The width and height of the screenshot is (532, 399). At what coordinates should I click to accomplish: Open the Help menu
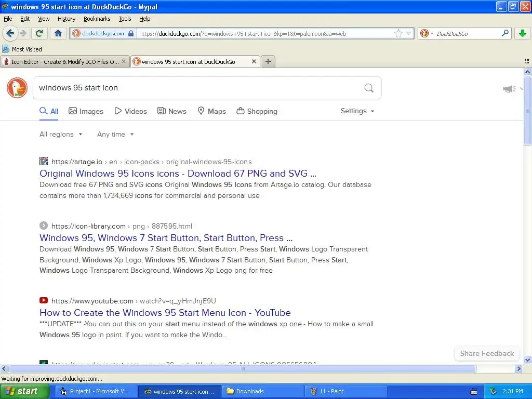(x=144, y=19)
